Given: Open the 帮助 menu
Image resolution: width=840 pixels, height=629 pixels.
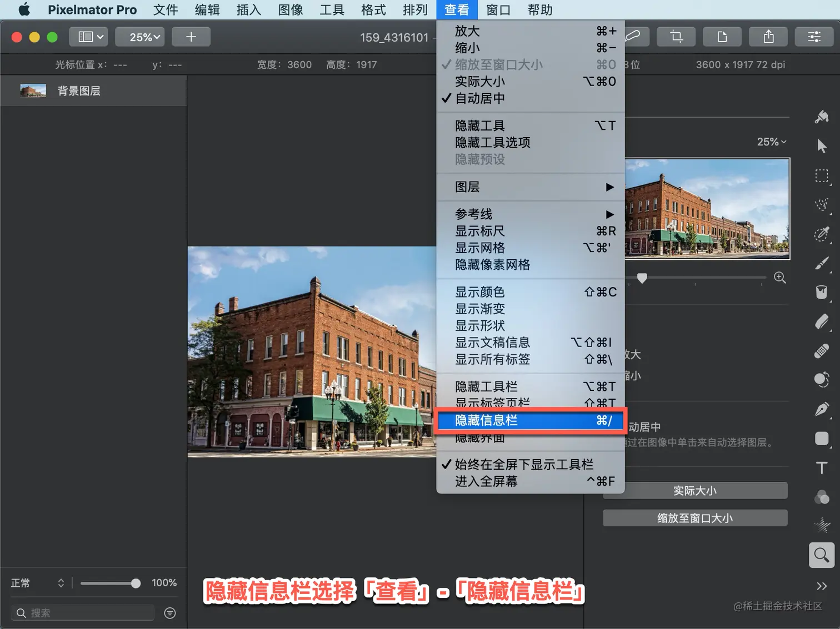Looking at the screenshot, I should (540, 9).
